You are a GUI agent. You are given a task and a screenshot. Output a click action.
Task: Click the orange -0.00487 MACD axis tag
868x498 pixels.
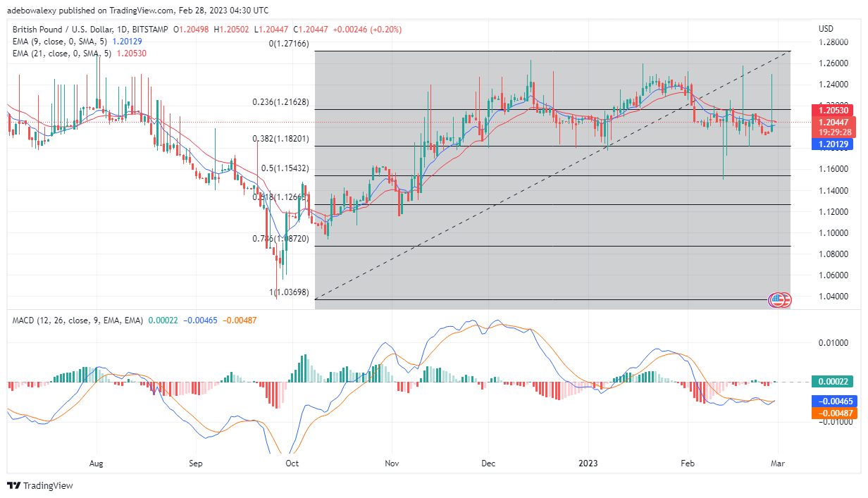pyautogui.click(x=834, y=413)
